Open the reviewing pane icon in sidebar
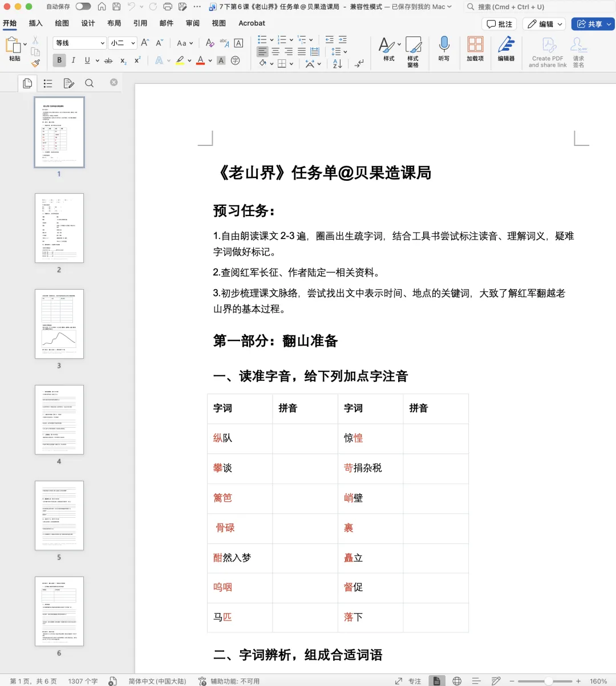Image resolution: width=616 pixels, height=686 pixels. pyautogui.click(x=69, y=83)
